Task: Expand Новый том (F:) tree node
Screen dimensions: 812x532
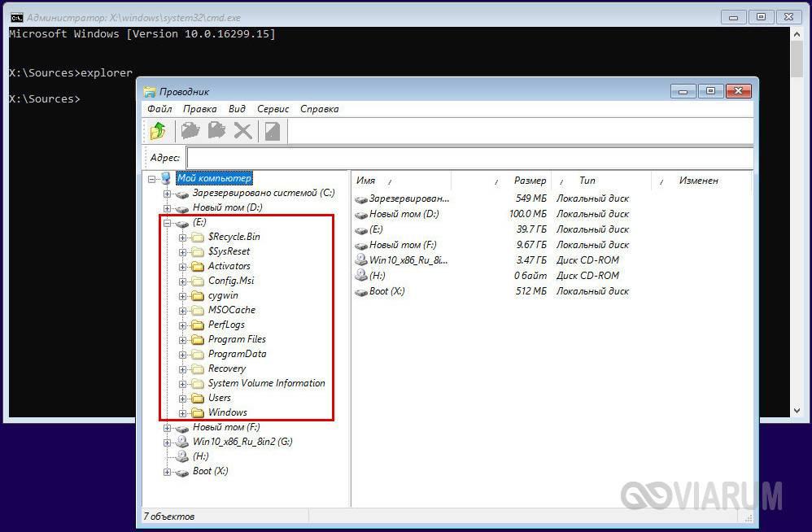Action: pyautogui.click(x=167, y=428)
